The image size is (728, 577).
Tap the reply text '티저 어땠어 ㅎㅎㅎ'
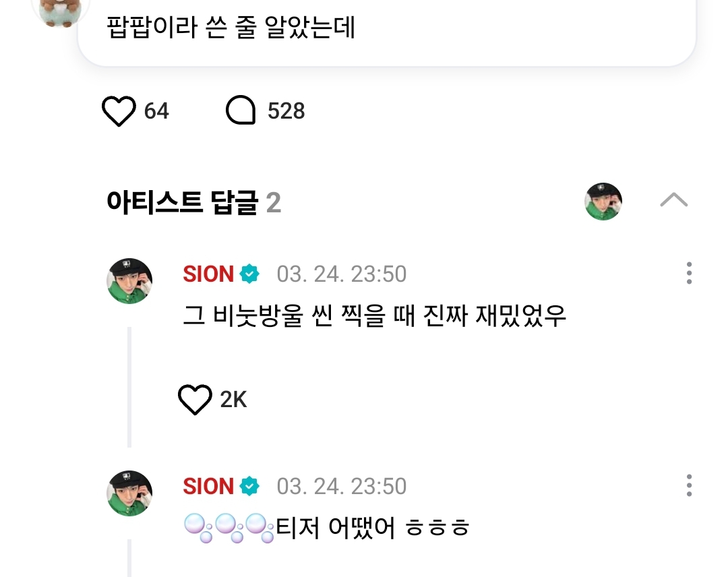coord(373,527)
